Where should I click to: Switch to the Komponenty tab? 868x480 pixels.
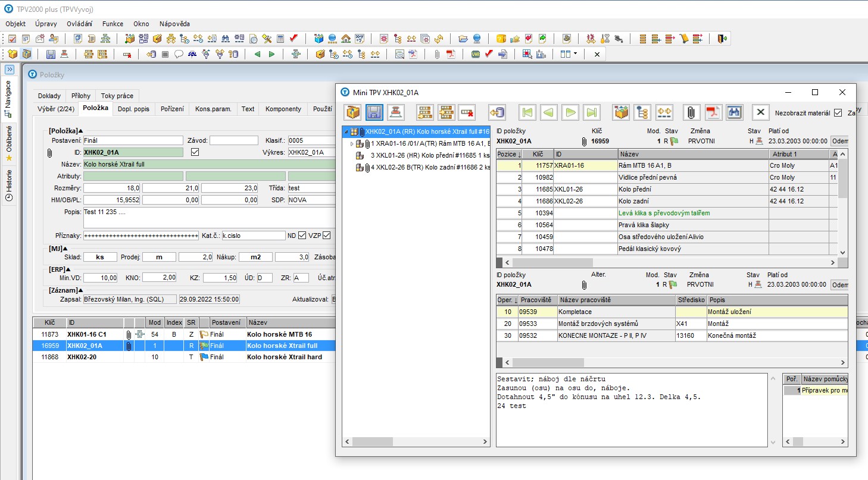click(x=283, y=109)
